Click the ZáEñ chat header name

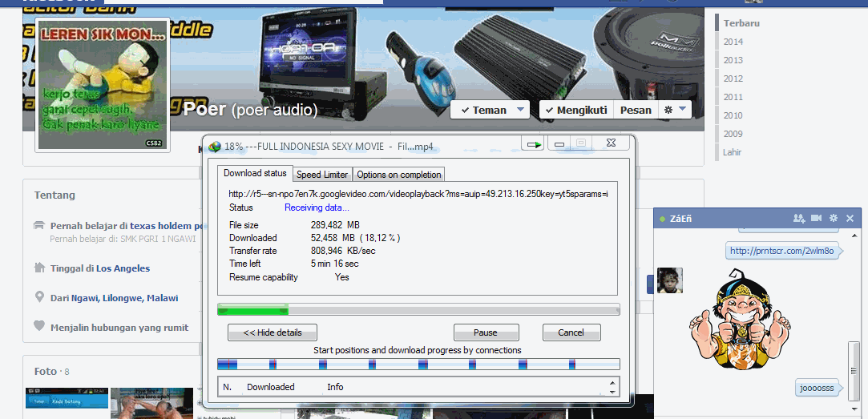tap(680, 218)
